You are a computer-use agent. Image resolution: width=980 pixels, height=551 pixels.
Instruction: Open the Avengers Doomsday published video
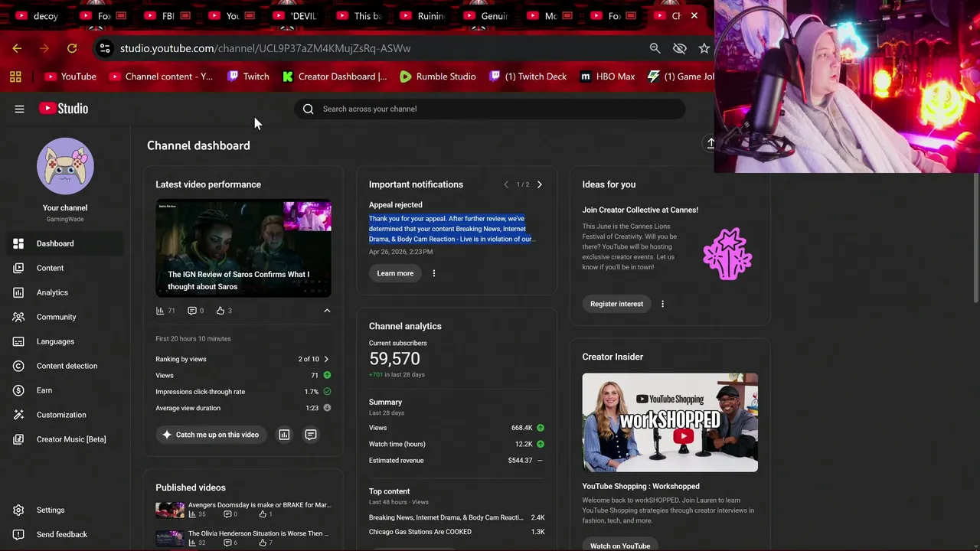click(243, 510)
